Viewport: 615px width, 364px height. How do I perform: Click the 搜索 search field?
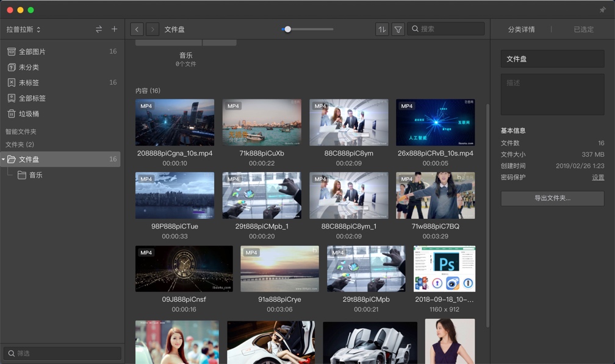click(446, 29)
